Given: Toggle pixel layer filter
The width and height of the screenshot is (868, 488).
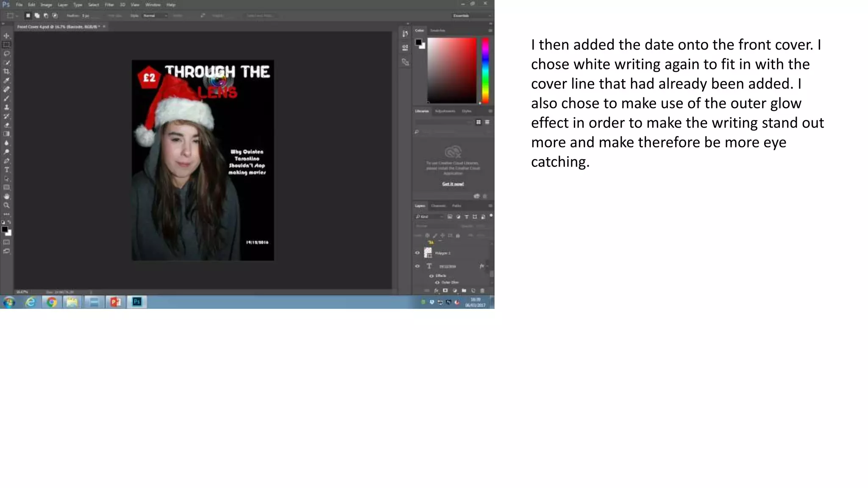Looking at the screenshot, I should coord(450,216).
